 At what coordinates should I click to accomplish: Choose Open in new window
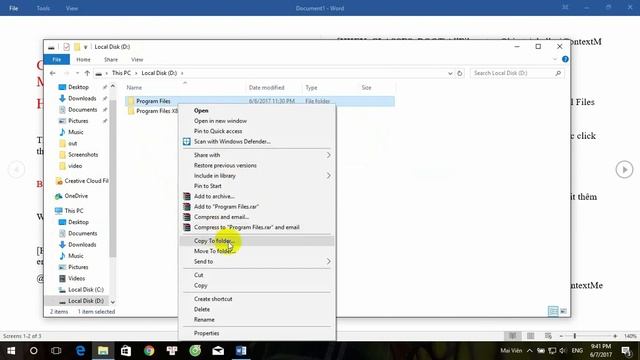click(x=257, y=121)
